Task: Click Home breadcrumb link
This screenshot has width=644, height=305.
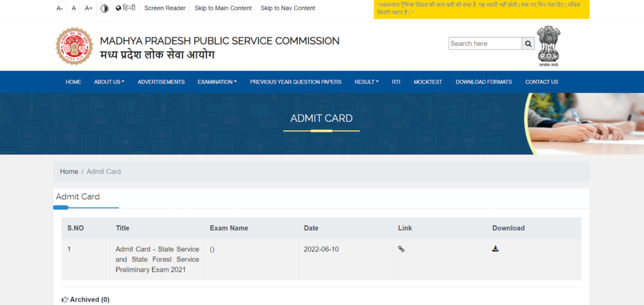Action: click(x=69, y=172)
